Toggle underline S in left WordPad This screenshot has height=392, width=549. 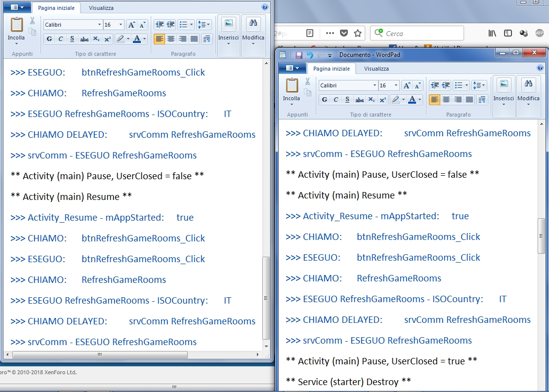(x=72, y=39)
